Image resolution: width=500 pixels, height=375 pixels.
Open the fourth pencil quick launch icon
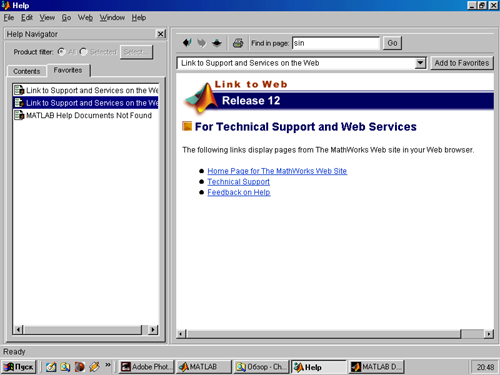click(94, 367)
